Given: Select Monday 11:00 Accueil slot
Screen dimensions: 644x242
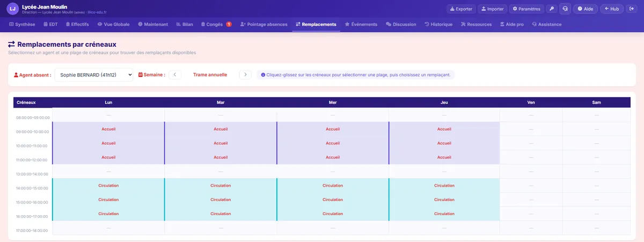Looking at the screenshot, I should [x=108, y=157].
